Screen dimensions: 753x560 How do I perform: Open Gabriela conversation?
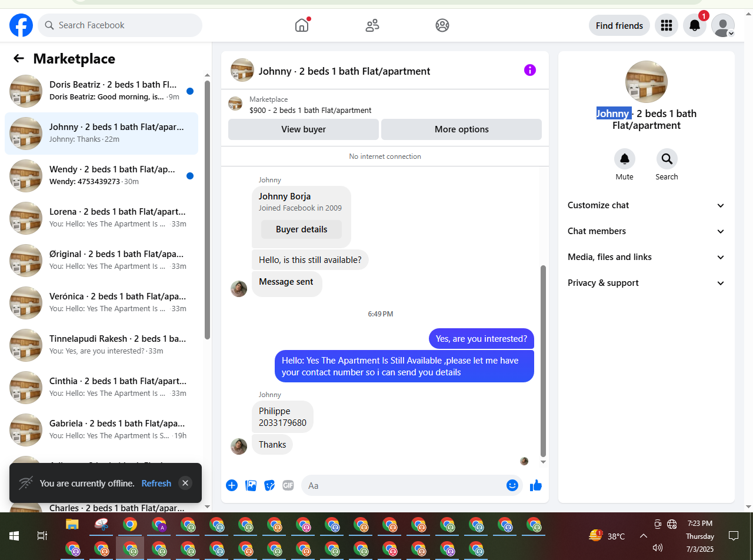pos(101,430)
